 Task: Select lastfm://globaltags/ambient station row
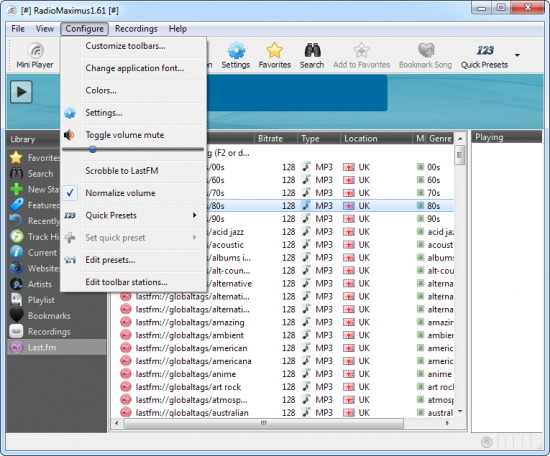coord(282,335)
